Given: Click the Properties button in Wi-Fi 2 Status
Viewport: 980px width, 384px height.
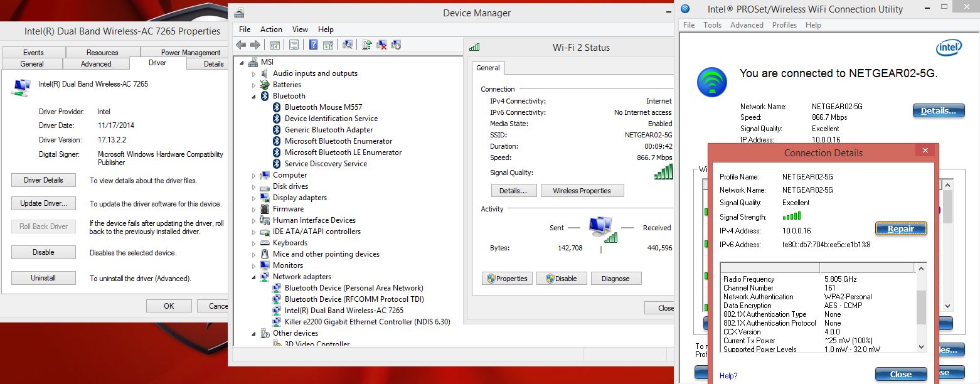Looking at the screenshot, I should tap(507, 279).
